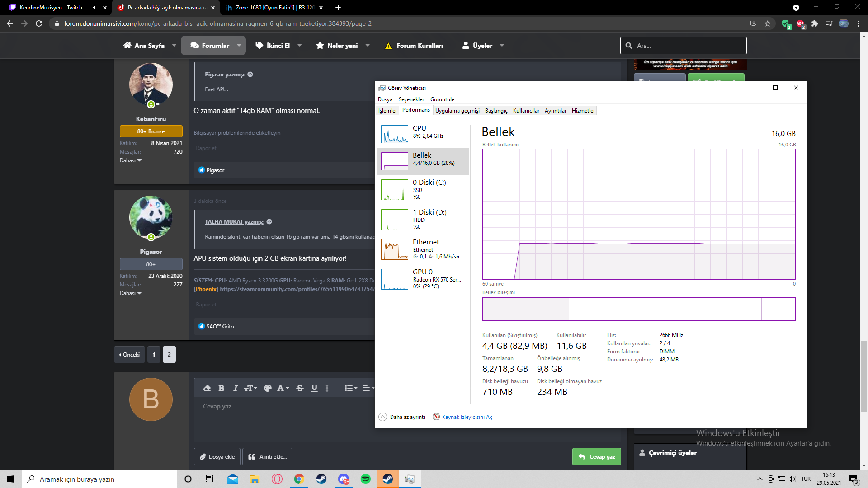Screen dimensions: 868x488
Task: Open the 1 Diski (D:) HDD performance item
Action: coord(422,219)
